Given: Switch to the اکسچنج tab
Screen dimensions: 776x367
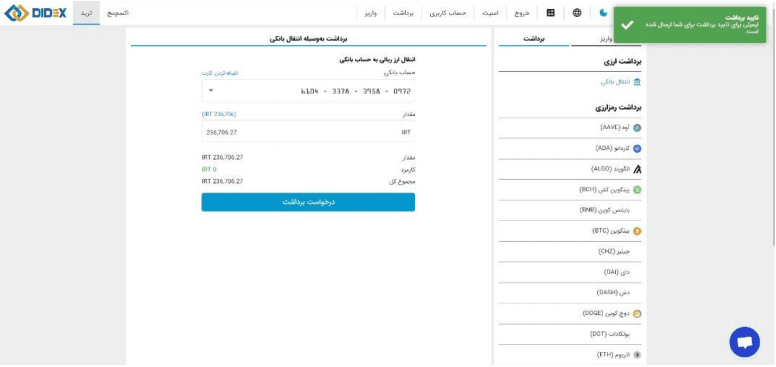Looking at the screenshot, I should click(118, 13).
